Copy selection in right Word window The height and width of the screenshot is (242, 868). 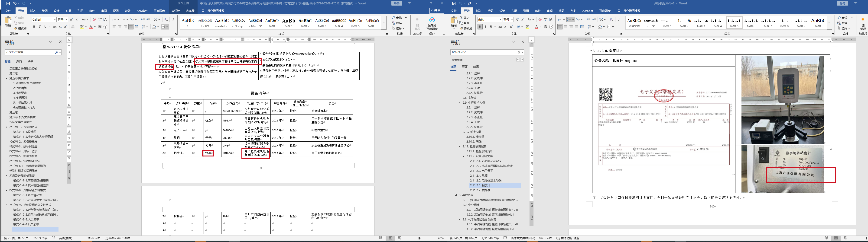tap(464, 23)
